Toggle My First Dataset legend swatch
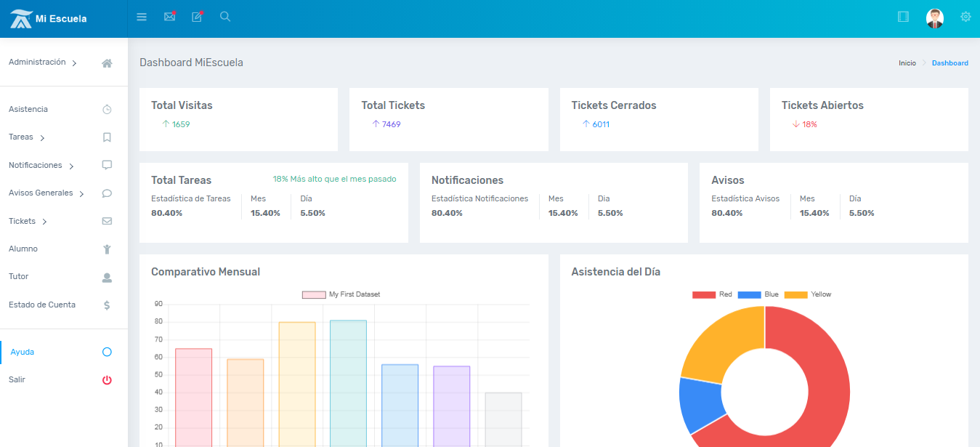 point(314,294)
